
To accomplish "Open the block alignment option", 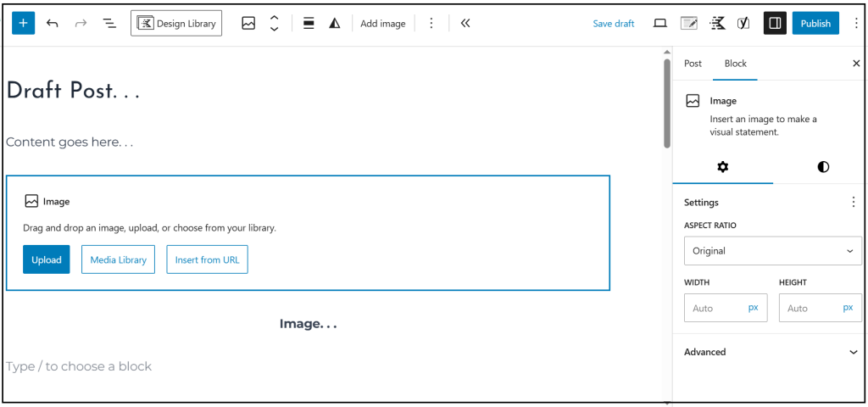I will 309,24.
